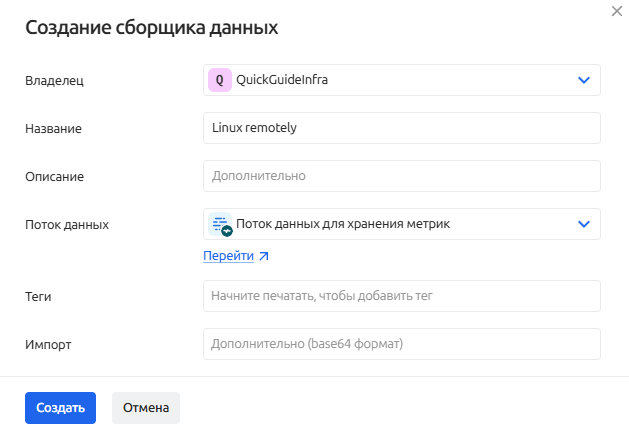Expand the Поток данных dropdown chevron
The image size is (629, 434).
click(x=584, y=224)
